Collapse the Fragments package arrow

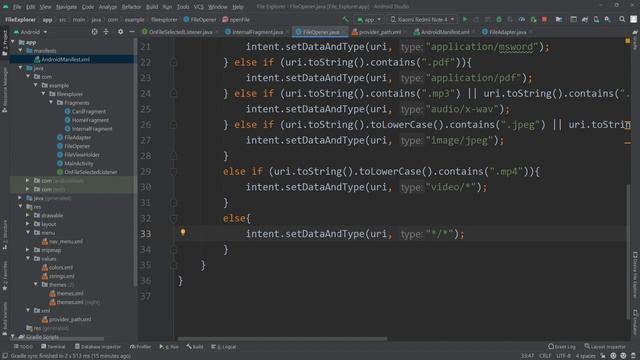point(51,102)
